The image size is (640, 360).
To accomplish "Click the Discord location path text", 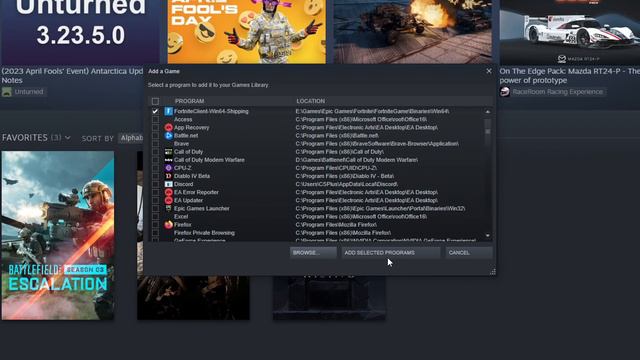I will point(347,184).
